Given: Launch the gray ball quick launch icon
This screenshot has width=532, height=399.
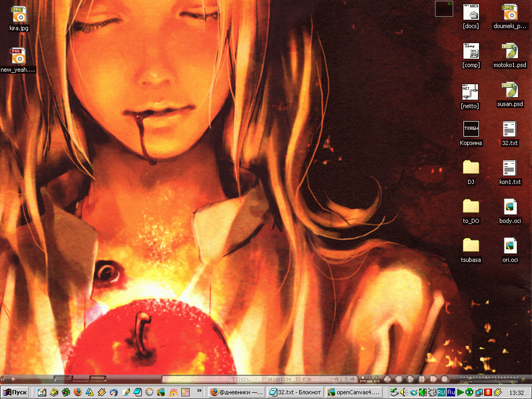Looking at the screenshot, I should [x=149, y=393].
